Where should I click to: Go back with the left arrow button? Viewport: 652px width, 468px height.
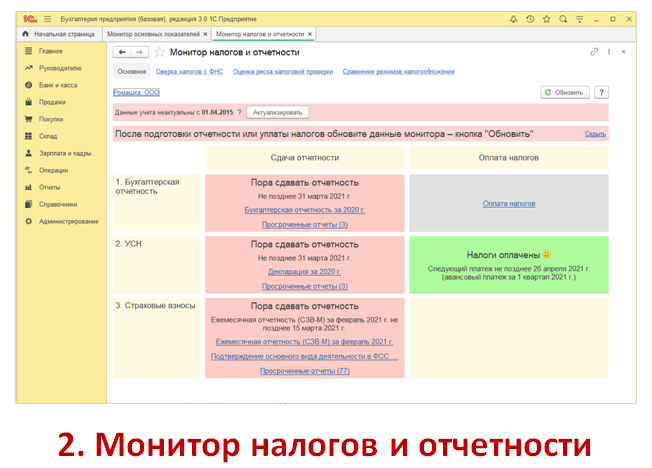[x=122, y=52]
